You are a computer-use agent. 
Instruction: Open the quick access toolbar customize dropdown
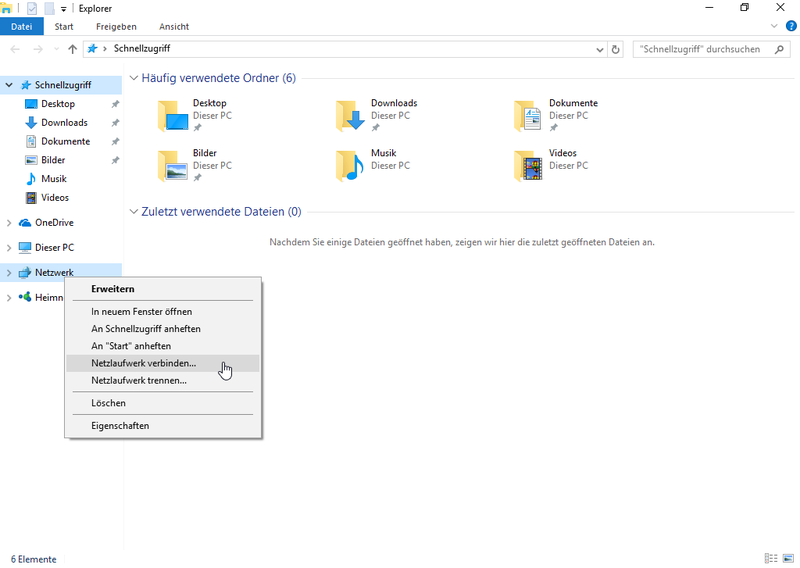[x=63, y=9]
